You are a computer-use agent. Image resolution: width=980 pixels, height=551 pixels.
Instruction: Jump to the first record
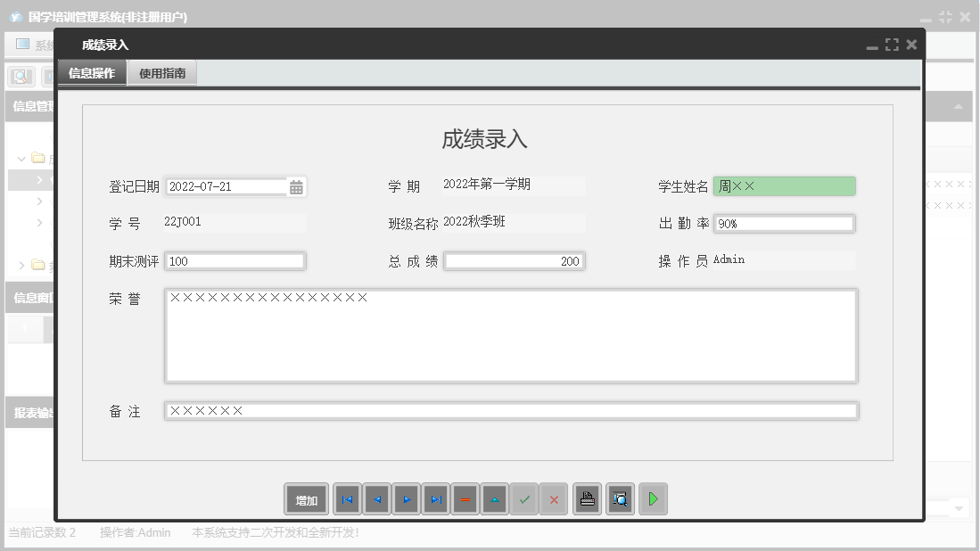347,499
